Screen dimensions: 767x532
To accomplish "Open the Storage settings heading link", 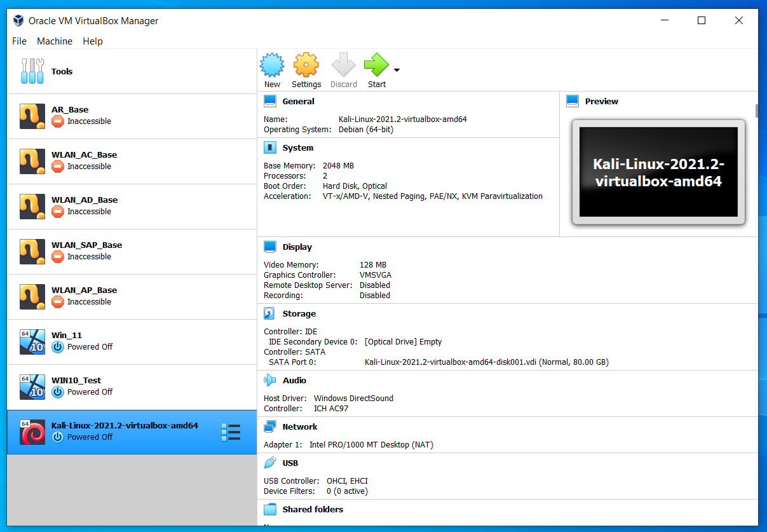I will 299,313.
